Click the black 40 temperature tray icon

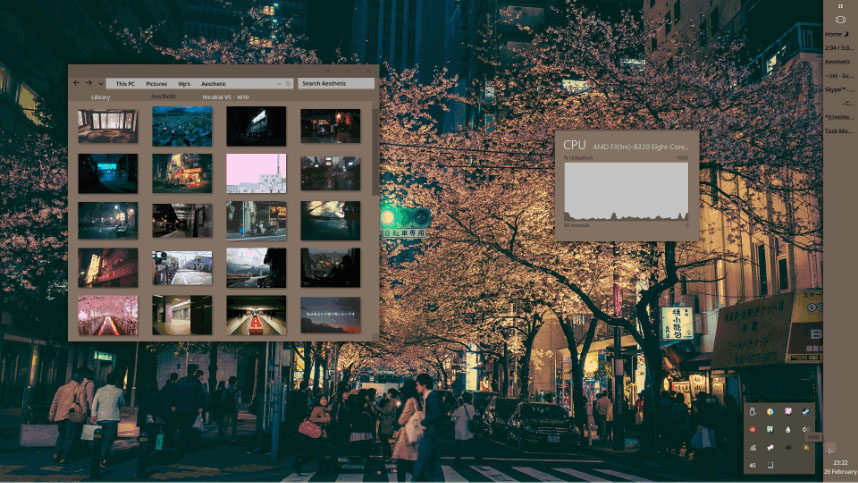788,447
